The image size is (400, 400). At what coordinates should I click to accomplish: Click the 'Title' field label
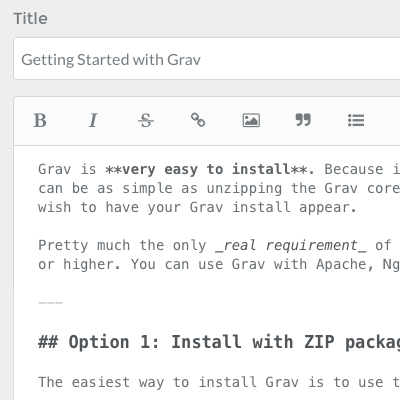click(x=30, y=18)
